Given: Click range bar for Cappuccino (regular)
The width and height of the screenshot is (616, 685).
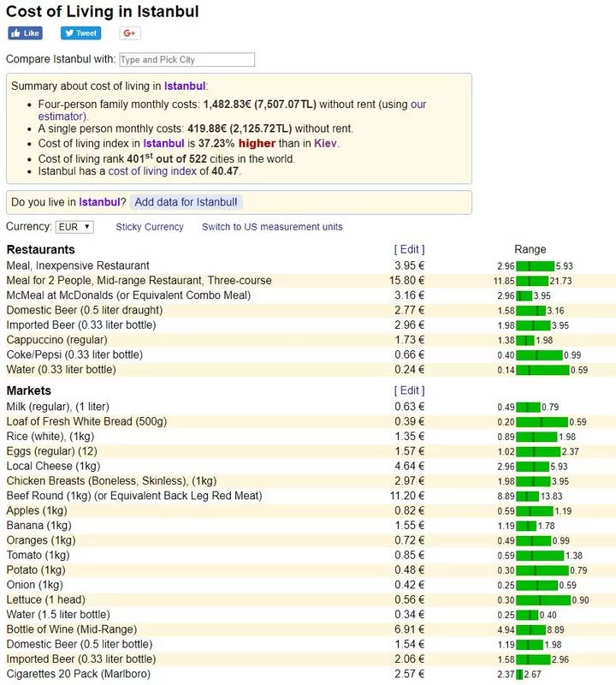Looking at the screenshot, I should click(525, 340).
